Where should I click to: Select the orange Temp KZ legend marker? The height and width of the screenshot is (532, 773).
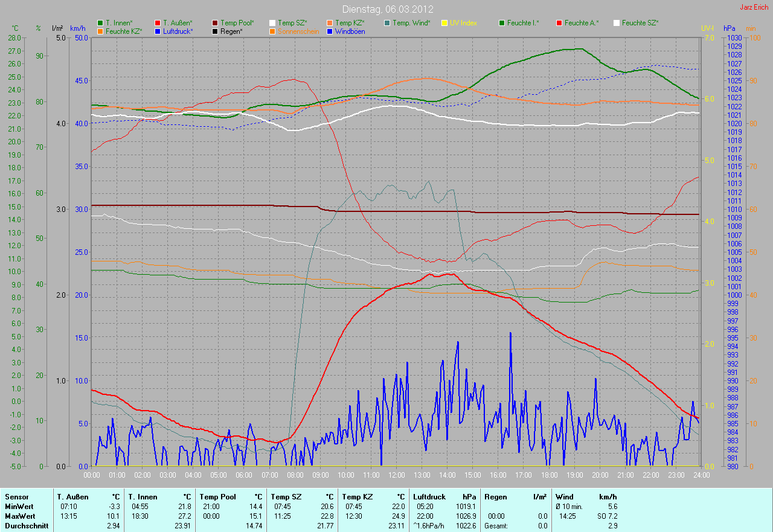click(x=330, y=23)
